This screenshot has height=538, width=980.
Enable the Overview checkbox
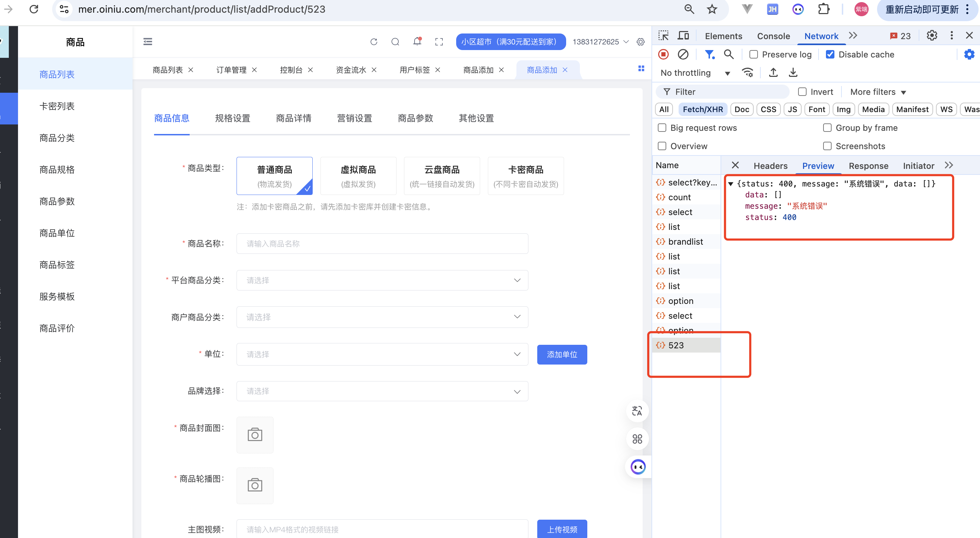662,146
